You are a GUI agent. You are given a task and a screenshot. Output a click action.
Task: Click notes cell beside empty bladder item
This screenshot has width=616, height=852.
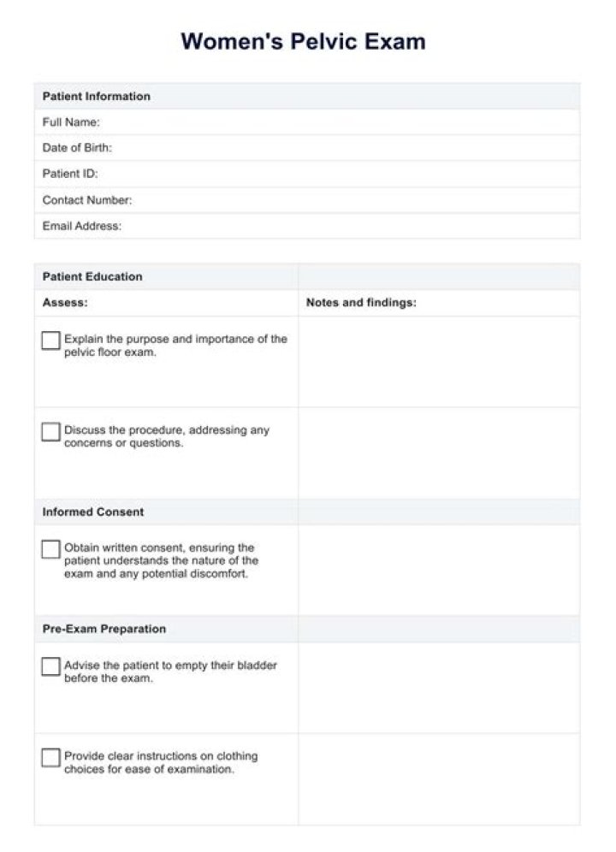pos(439,688)
